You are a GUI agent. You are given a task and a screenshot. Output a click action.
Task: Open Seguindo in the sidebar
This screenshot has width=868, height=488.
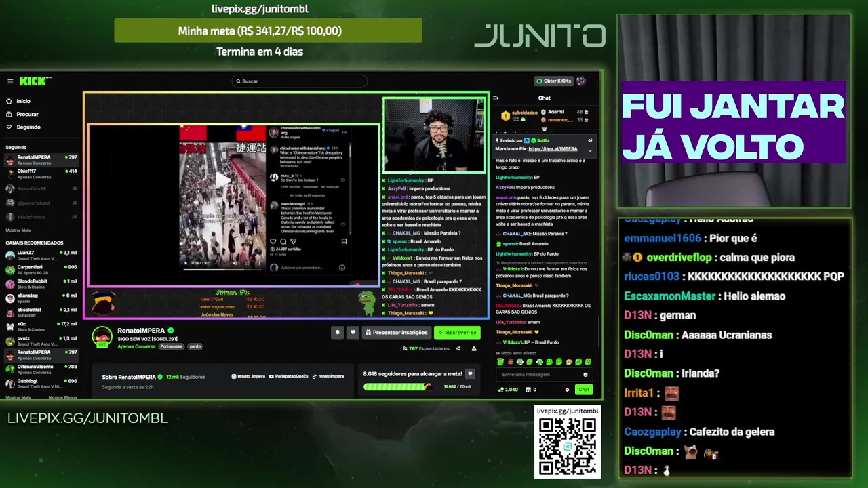coord(23,127)
